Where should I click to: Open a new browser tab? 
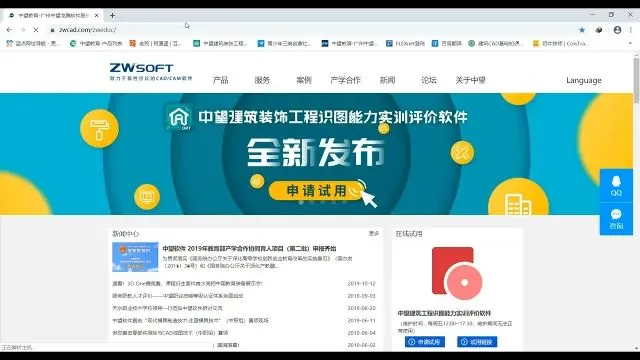pyautogui.click(x=112, y=16)
